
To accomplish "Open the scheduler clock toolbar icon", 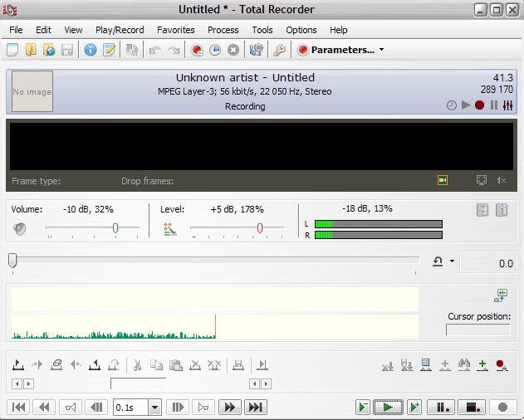I will (x=215, y=50).
